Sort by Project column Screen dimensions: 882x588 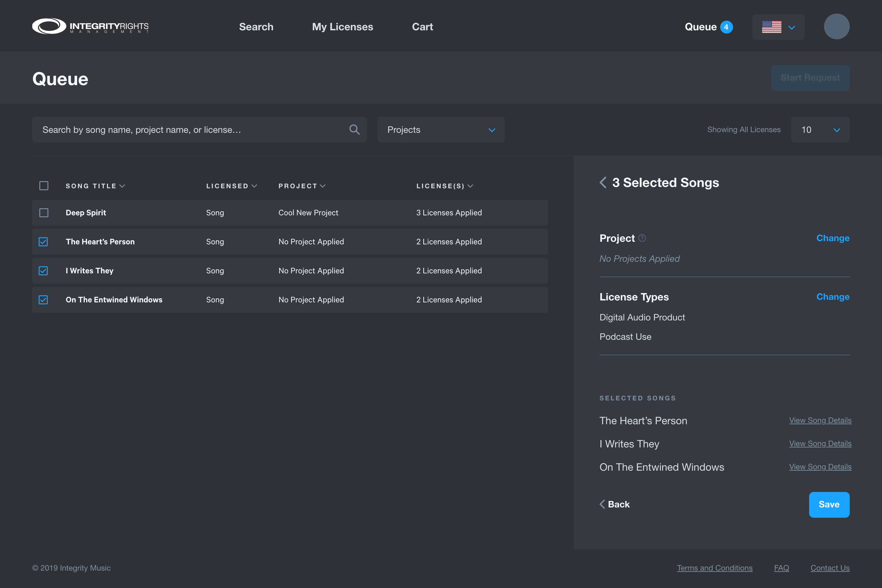point(302,186)
